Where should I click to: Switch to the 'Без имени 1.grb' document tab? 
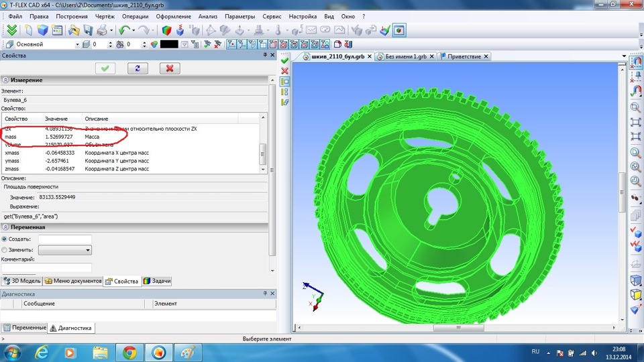pyautogui.click(x=405, y=57)
